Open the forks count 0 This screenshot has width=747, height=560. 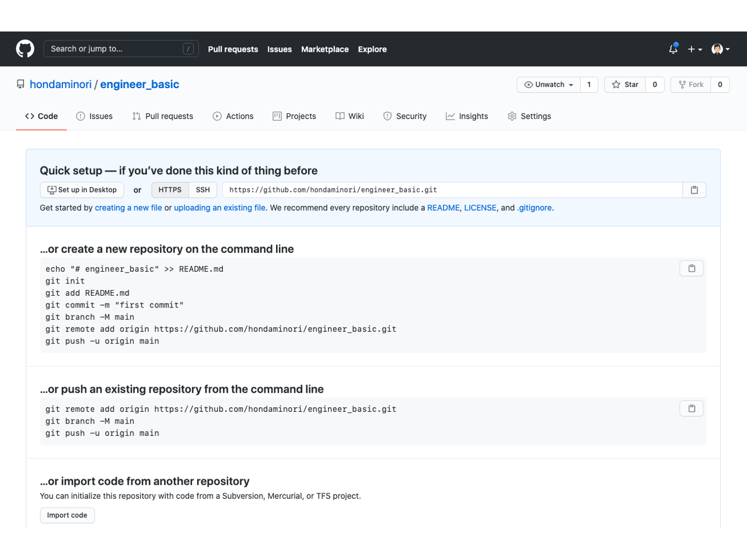(x=720, y=85)
